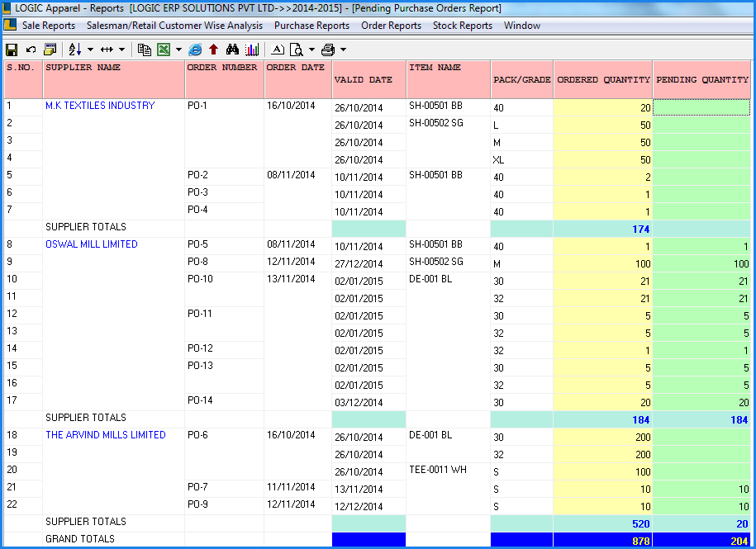Click order number PO-5

pos(197,244)
